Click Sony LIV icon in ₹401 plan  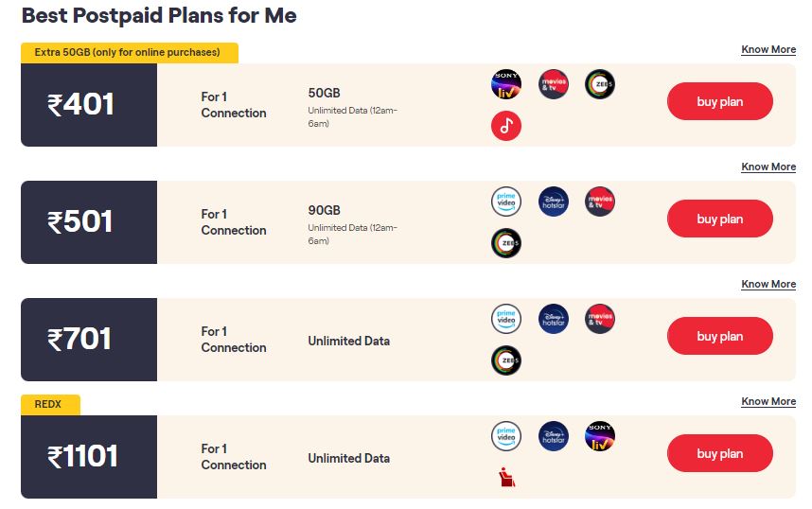click(x=506, y=84)
